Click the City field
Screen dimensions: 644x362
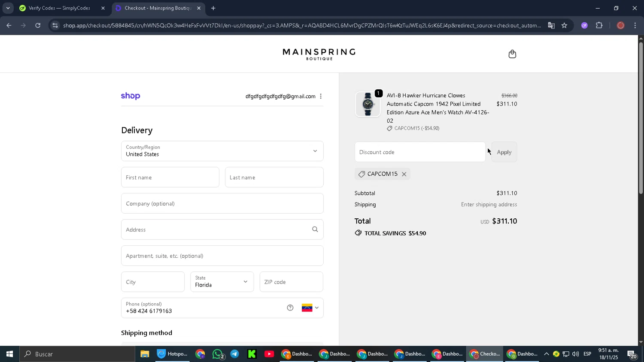click(x=153, y=282)
